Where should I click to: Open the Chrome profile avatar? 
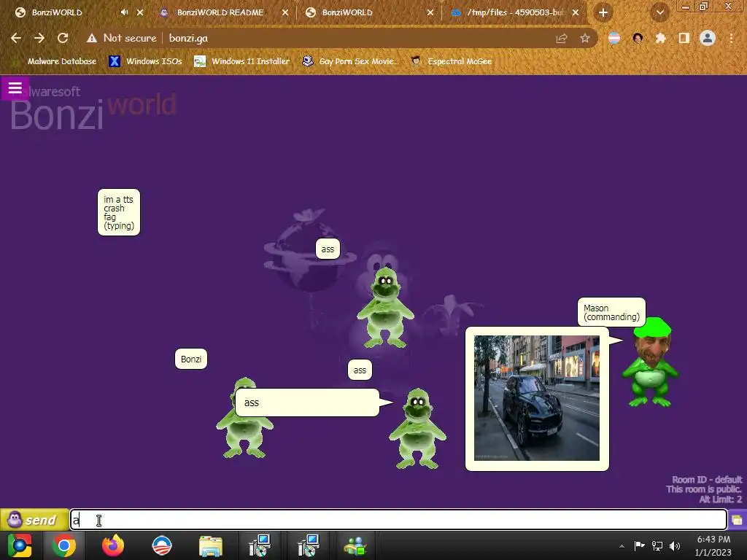click(708, 38)
